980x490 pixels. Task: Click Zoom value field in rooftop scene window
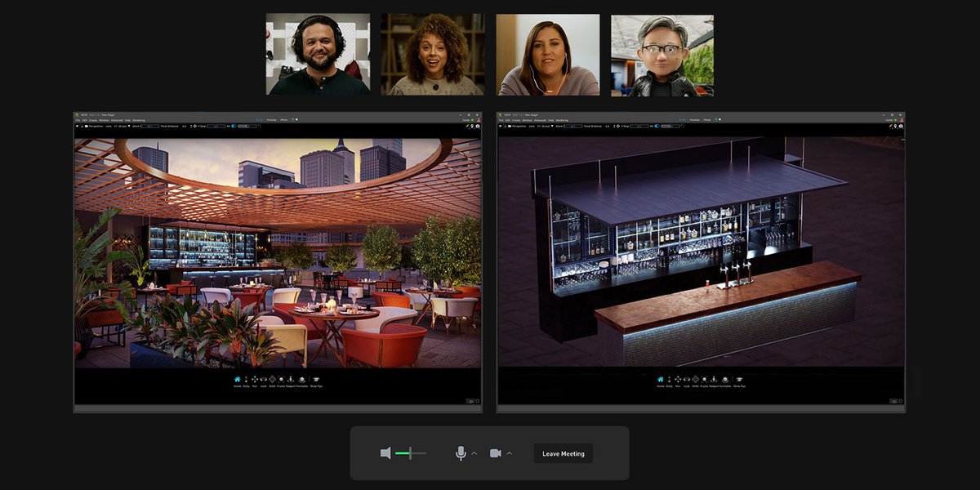click(x=150, y=126)
